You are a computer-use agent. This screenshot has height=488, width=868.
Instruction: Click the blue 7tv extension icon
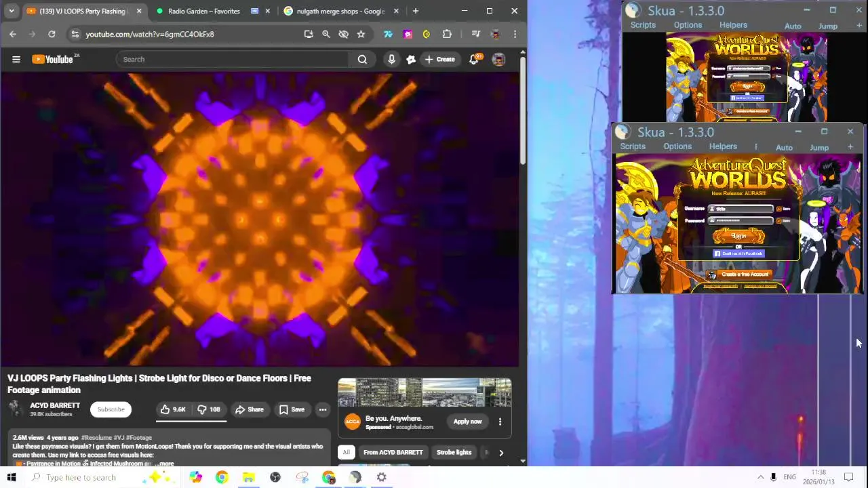click(388, 34)
